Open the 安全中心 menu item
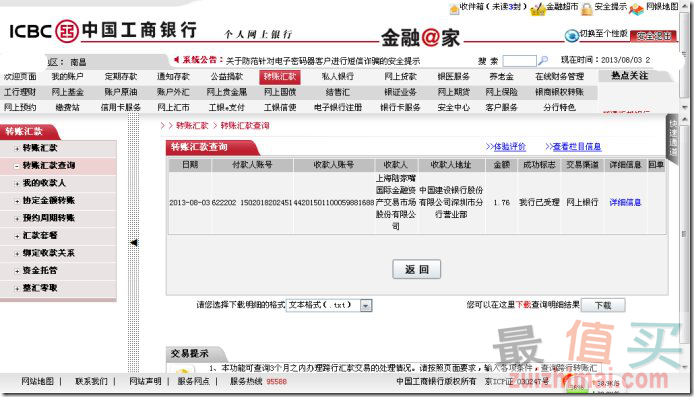694x397 pixels. pos(454,107)
